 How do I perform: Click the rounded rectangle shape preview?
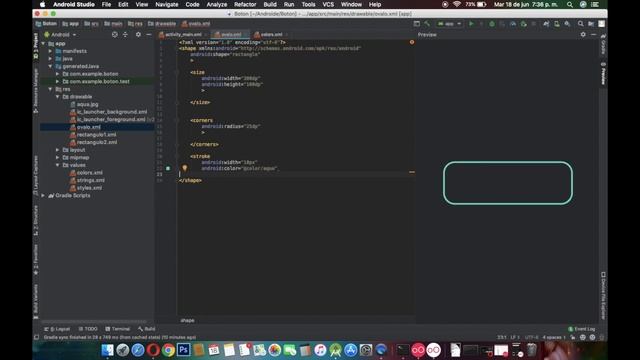[508, 183]
